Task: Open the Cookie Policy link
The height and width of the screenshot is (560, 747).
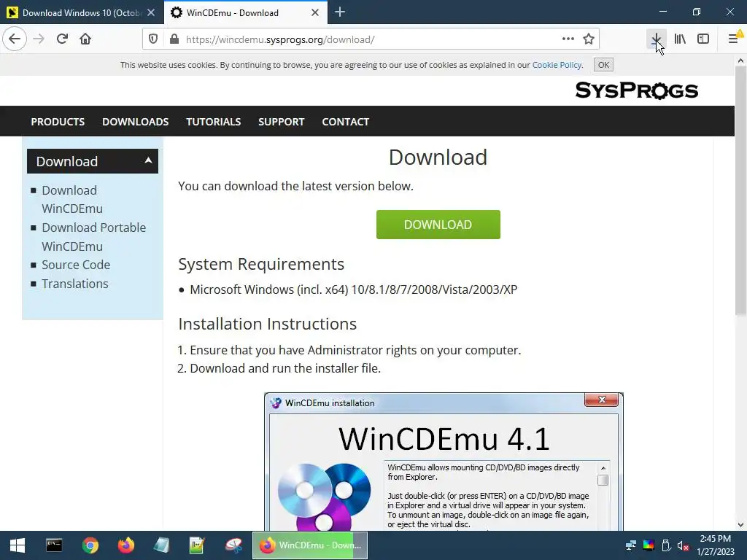Action: [x=557, y=65]
